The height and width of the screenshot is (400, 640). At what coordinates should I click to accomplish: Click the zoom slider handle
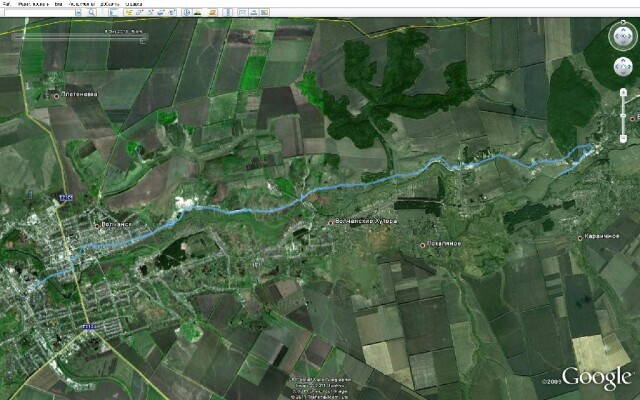pos(623,116)
